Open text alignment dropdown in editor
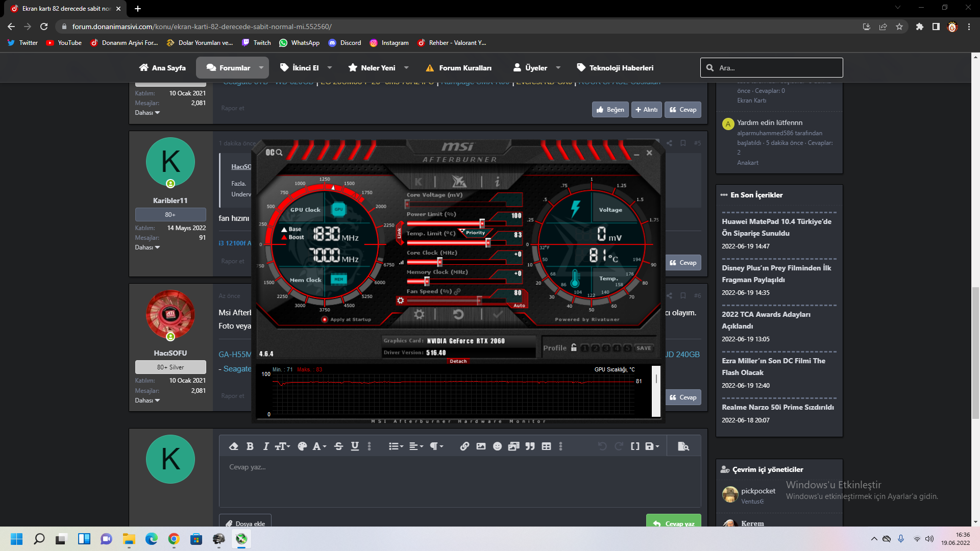Screen dimensions: 980x551 pyautogui.click(x=416, y=446)
